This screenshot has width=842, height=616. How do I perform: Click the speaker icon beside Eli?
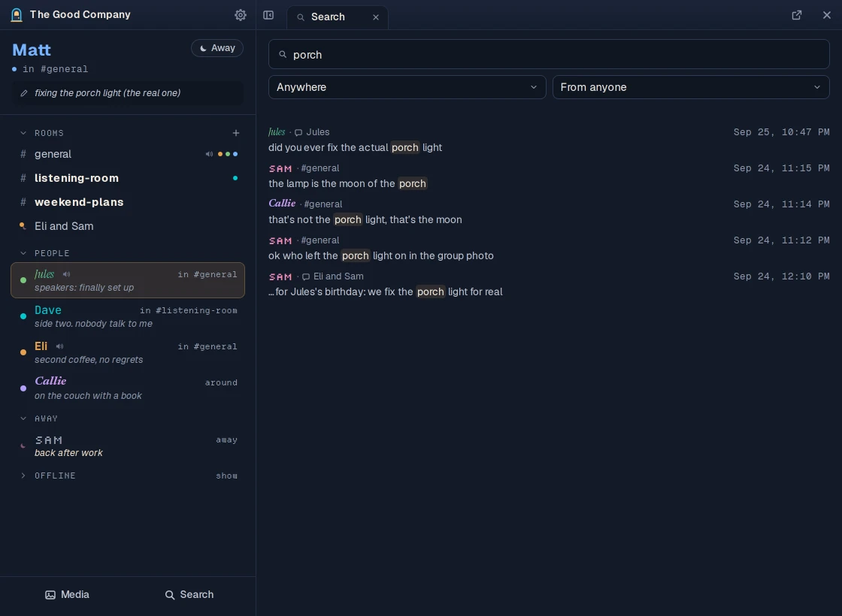[x=59, y=346]
